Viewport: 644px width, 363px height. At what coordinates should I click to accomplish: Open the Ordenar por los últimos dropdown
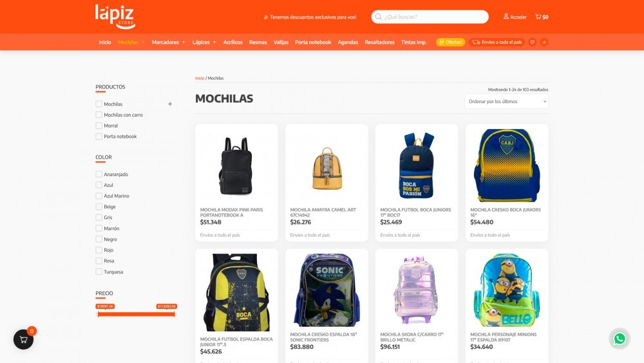click(x=506, y=101)
